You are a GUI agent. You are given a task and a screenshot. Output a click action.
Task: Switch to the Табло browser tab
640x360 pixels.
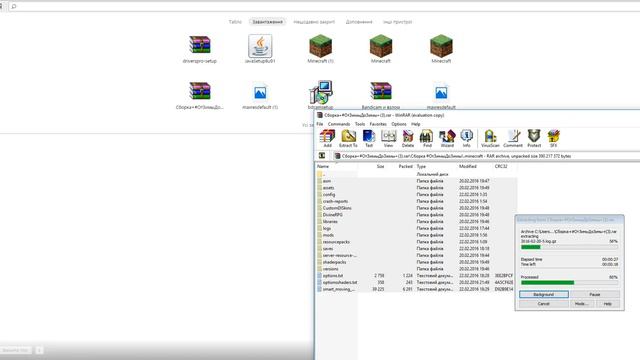click(x=235, y=22)
